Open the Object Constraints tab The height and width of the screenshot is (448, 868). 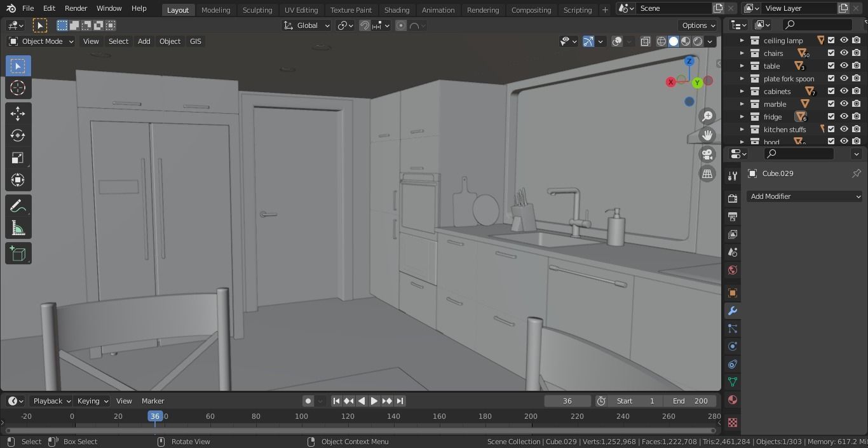tap(733, 364)
